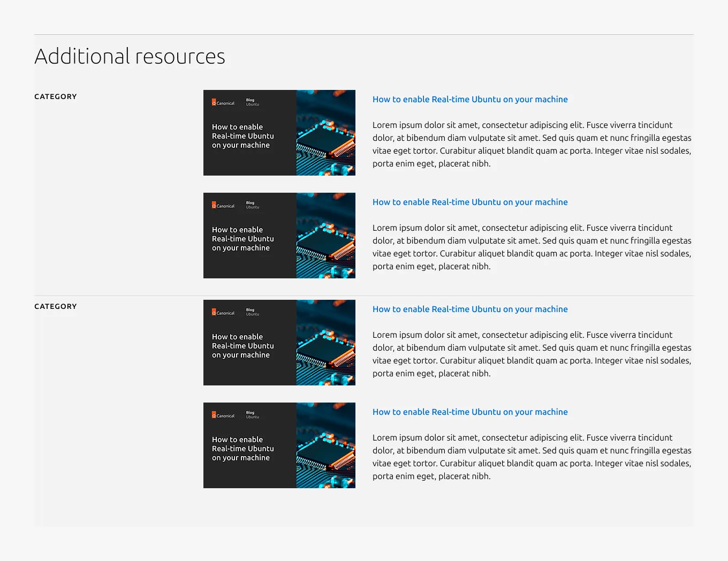Click the second blog thumbnail under the first CATEGORY
Screen dimensions: 728x561
point(279,236)
